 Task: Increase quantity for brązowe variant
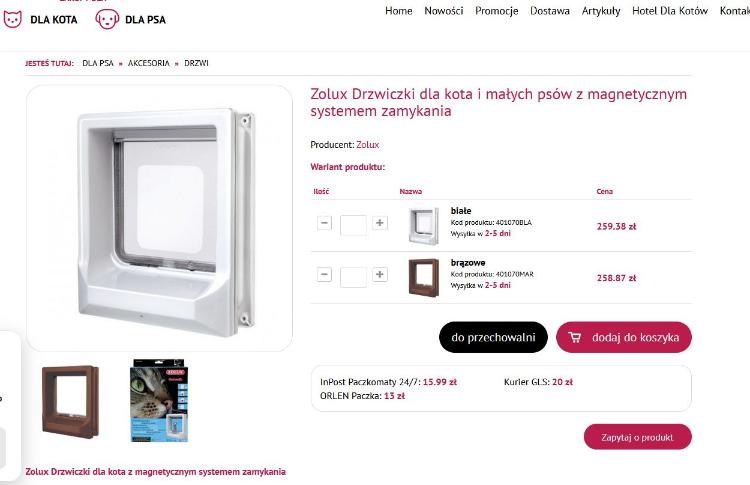(380, 275)
